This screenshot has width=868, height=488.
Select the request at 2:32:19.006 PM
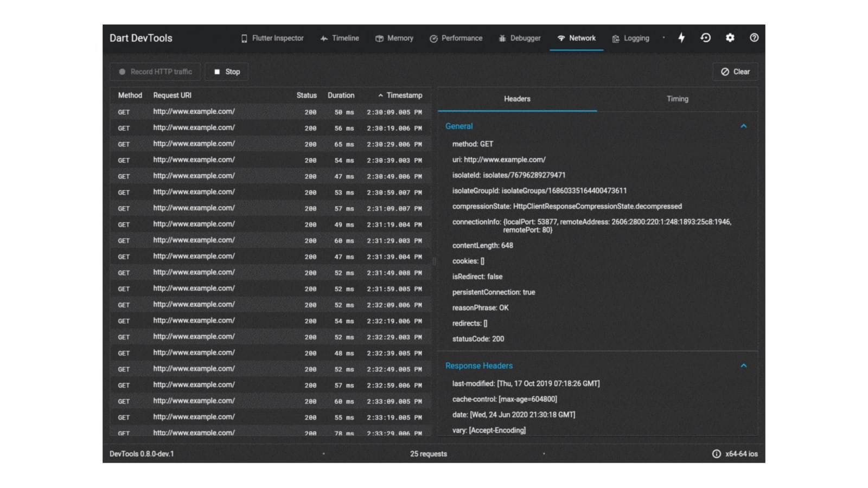271,321
